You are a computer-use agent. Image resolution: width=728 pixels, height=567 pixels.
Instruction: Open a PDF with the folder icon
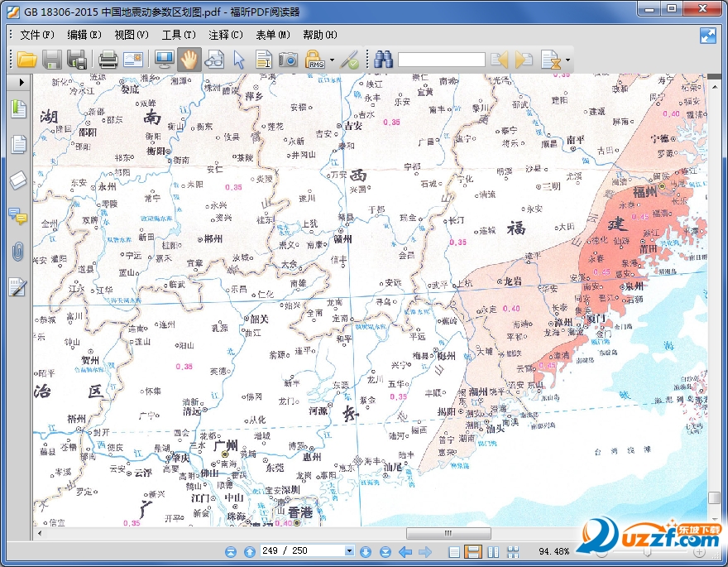point(27,60)
